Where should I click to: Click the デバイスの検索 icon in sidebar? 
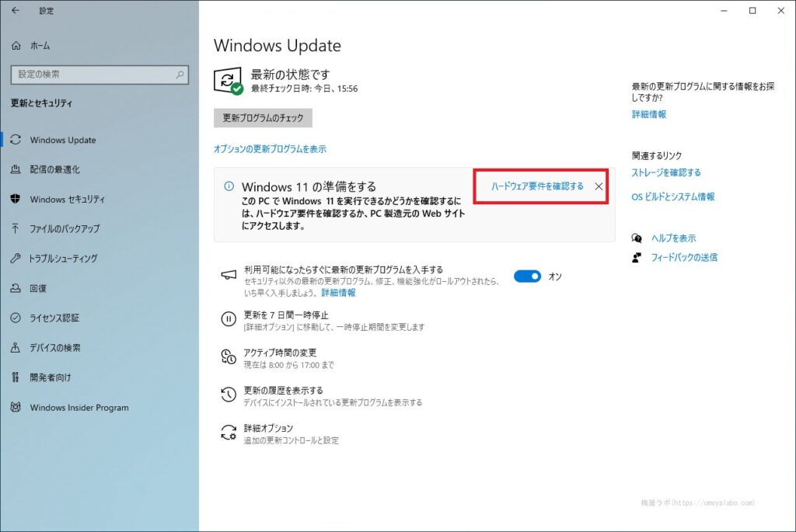tap(16, 347)
